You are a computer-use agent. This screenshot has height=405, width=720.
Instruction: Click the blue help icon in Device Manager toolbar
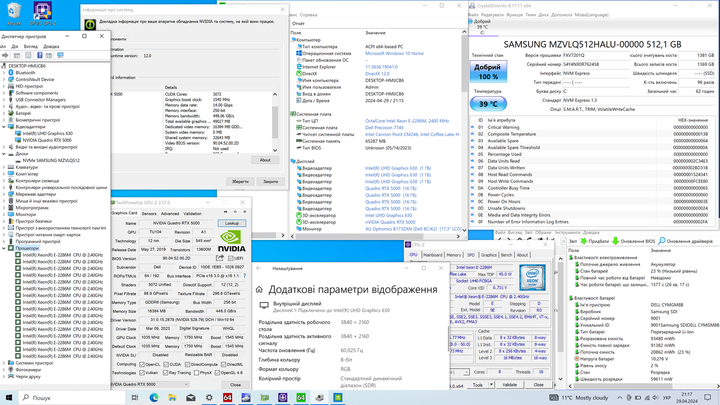39,55
